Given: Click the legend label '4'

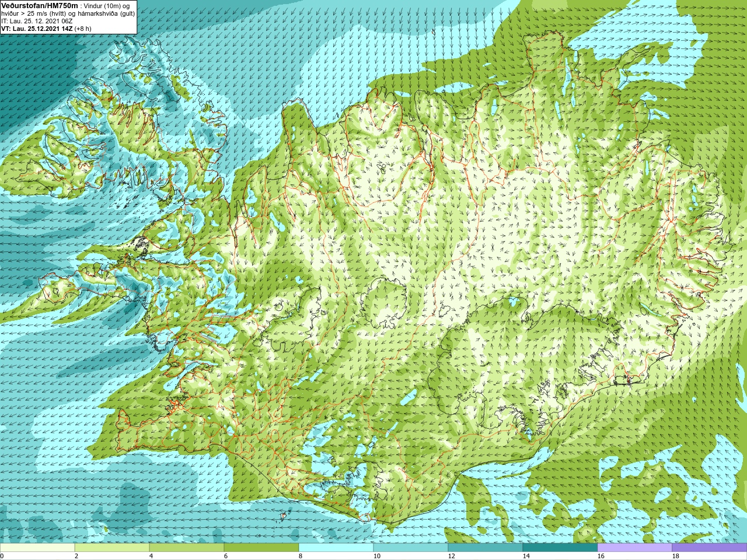Looking at the screenshot, I should [151, 556].
